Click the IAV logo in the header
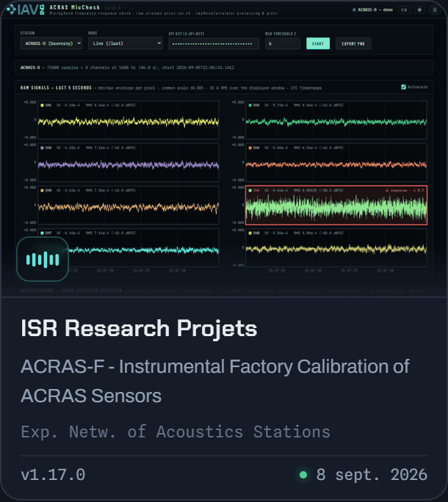The width and height of the screenshot is (448, 502). pos(25,10)
